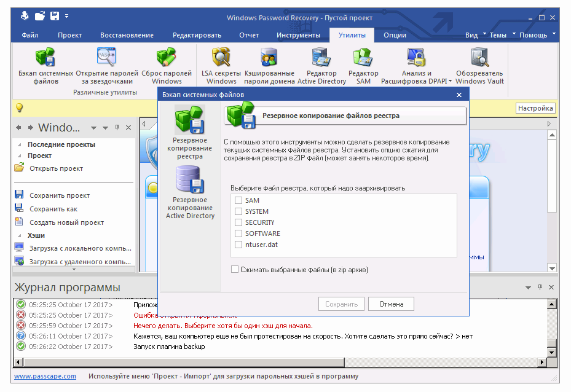Screen dimensions: 571x392
Task: Open the Восстановление menu
Action: 126,35
